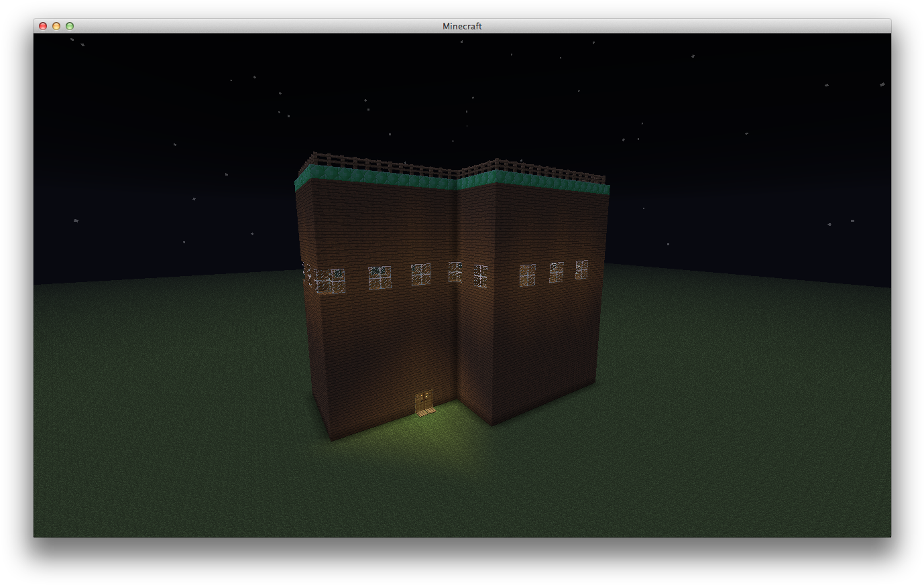
Task: Click the first front window of the right wing
Action: 528,275
